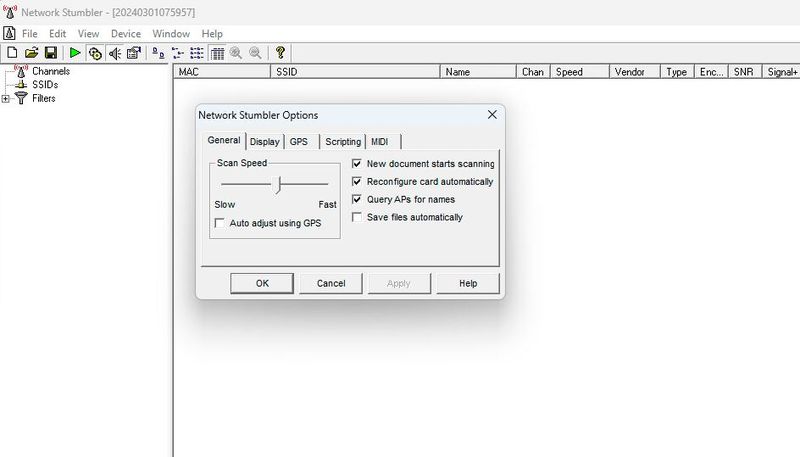Click the Slow label under the slider

pos(224,205)
